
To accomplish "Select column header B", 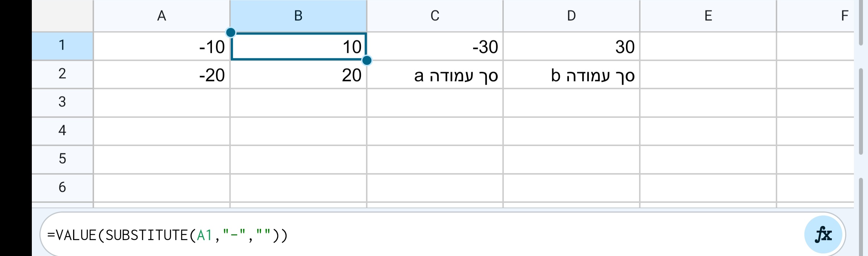I will click(298, 15).
